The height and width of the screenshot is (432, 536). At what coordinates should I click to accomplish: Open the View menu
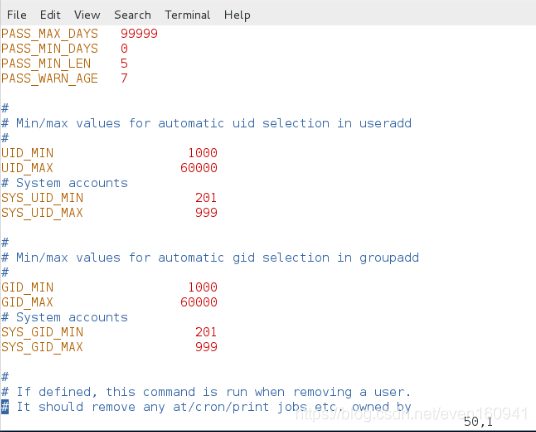(87, 15)
